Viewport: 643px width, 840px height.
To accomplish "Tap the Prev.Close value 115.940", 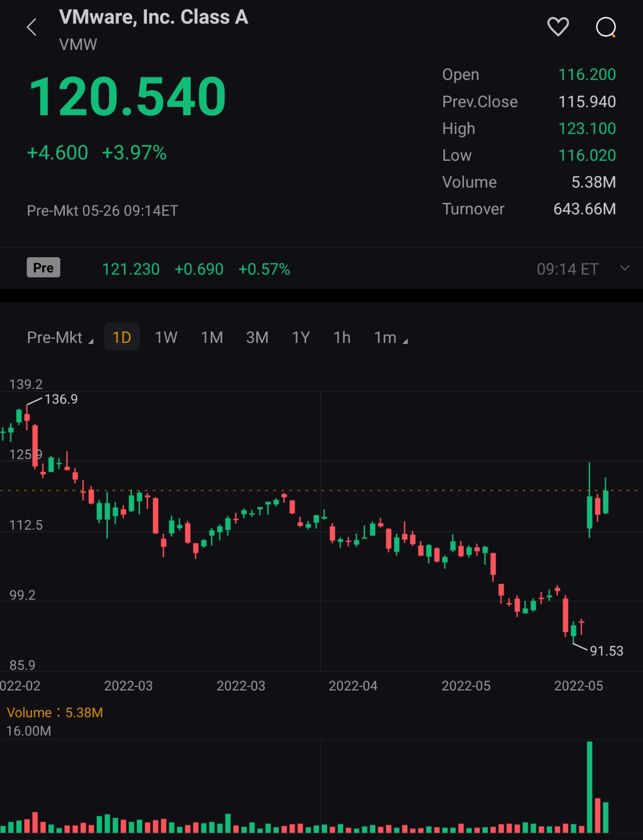I will [x=587, y=102].
